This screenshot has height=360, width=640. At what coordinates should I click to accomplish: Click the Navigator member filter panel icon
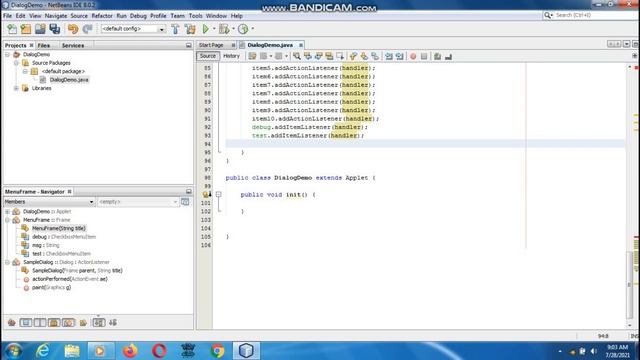click(185, 202)
